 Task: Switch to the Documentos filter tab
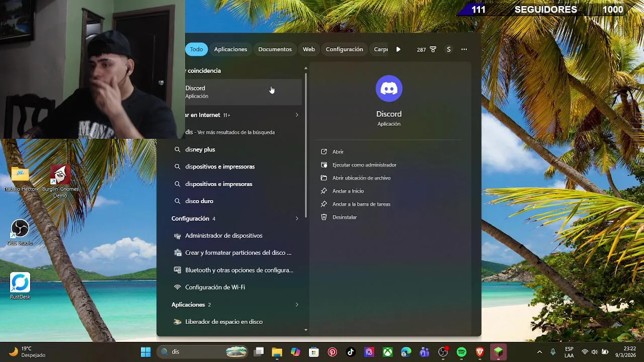pos(275,49)
